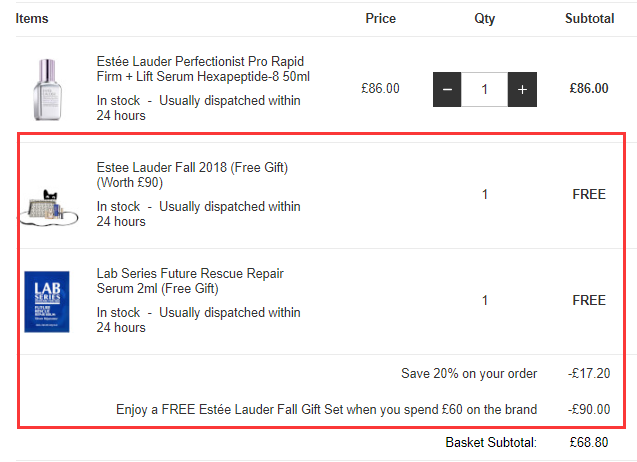Select the £68.80 basket subtotal amount
This screenshot has width=637, height=462.
(588, 442)
